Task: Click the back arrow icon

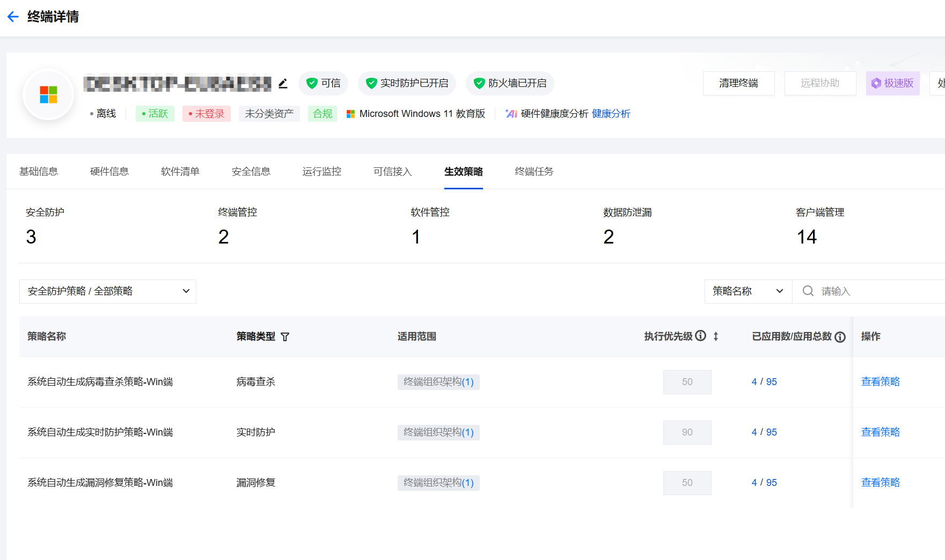Action: click(x=13, y=17)
